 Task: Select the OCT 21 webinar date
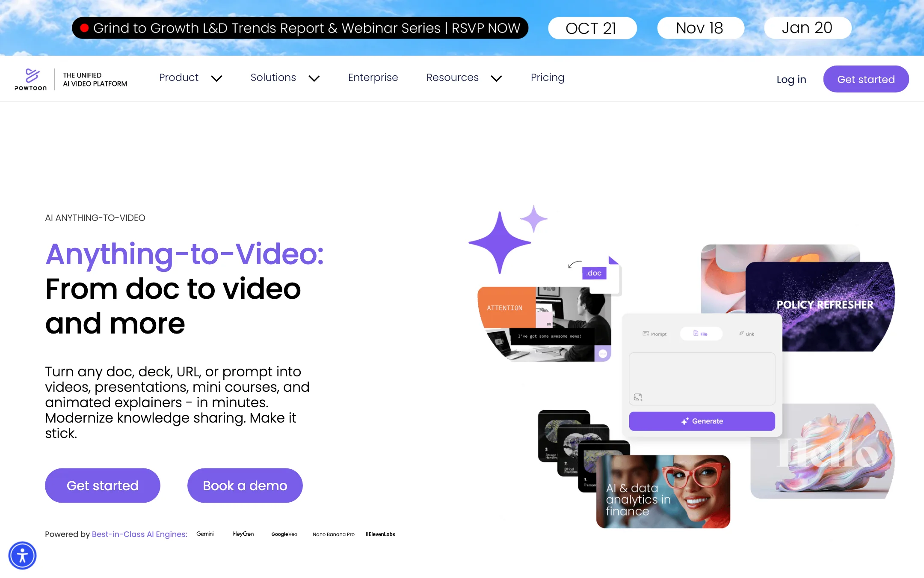592,28
